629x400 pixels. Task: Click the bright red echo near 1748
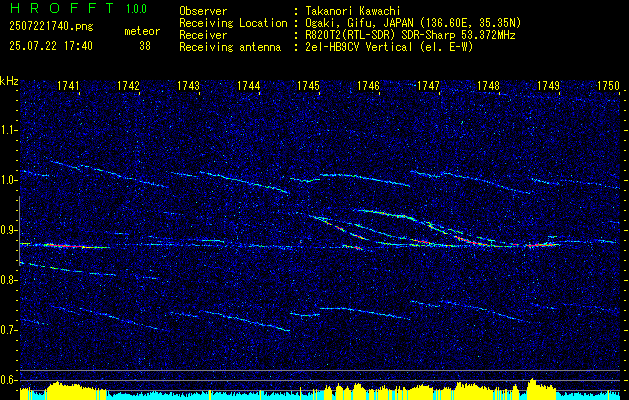click(473, 241)
